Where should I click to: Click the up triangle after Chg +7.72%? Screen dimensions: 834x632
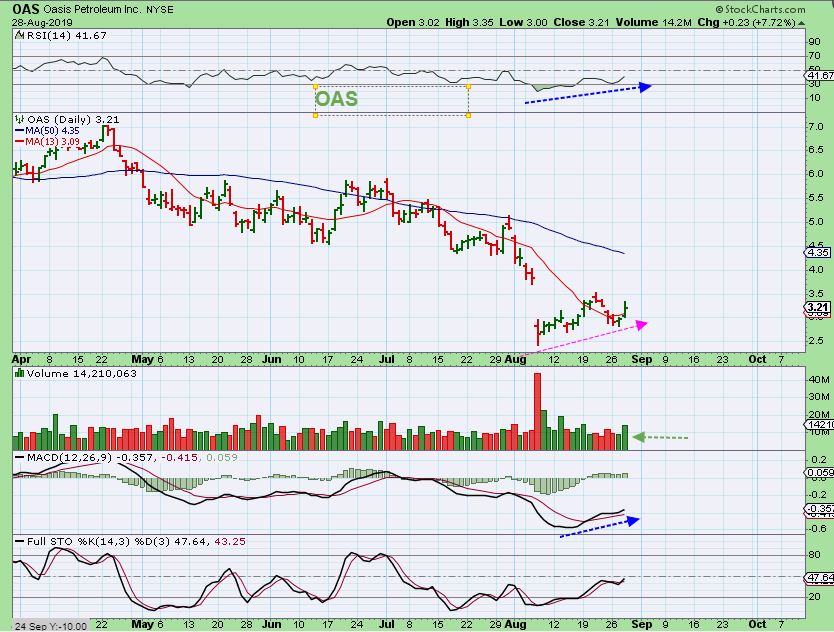[801, 23]
